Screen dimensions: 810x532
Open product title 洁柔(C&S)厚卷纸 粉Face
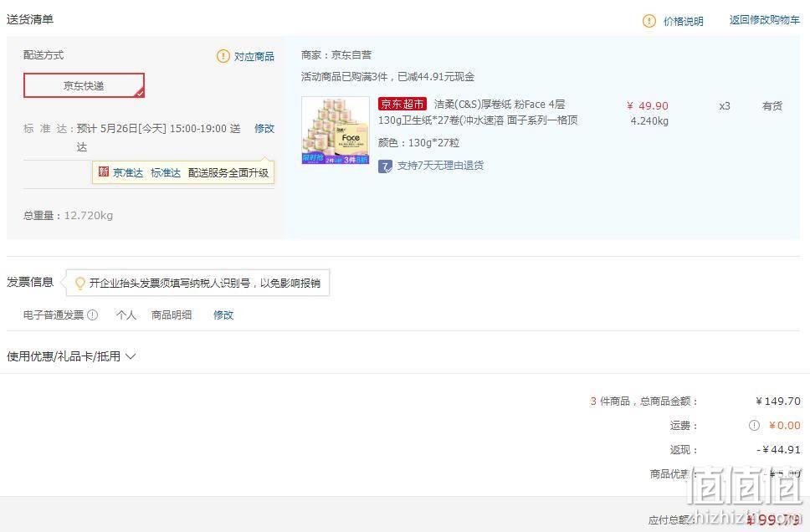(x=478, y=112)
